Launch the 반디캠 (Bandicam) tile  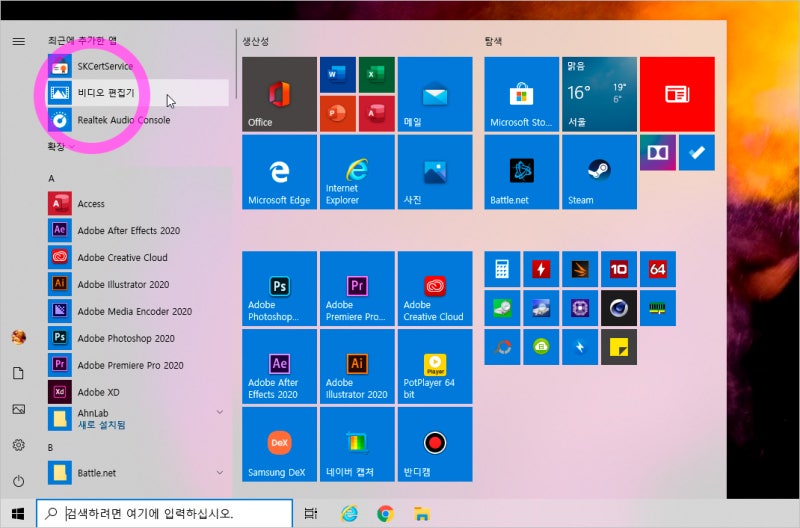coord(435,444)
